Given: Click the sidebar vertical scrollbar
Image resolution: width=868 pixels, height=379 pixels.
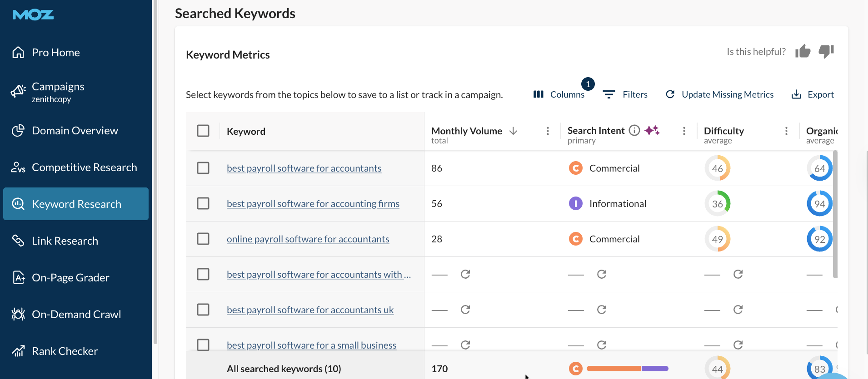Looking at the screenshot, I should point(155,172).
